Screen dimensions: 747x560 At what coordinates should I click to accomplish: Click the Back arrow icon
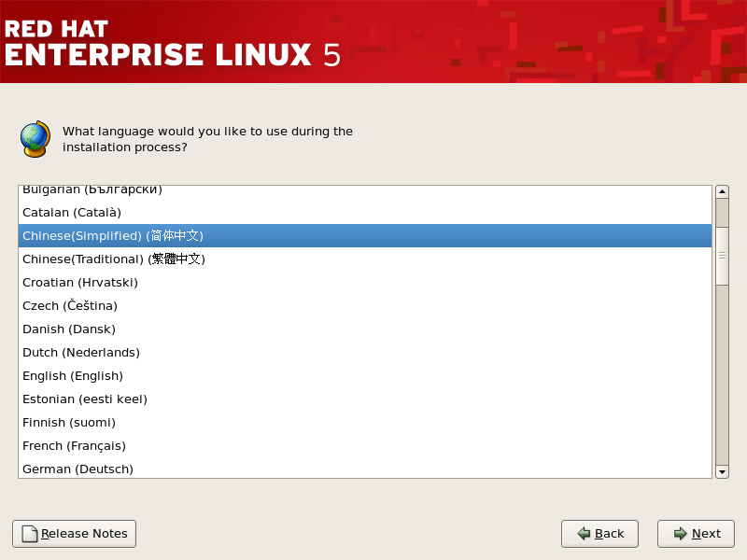coord(584,534)
